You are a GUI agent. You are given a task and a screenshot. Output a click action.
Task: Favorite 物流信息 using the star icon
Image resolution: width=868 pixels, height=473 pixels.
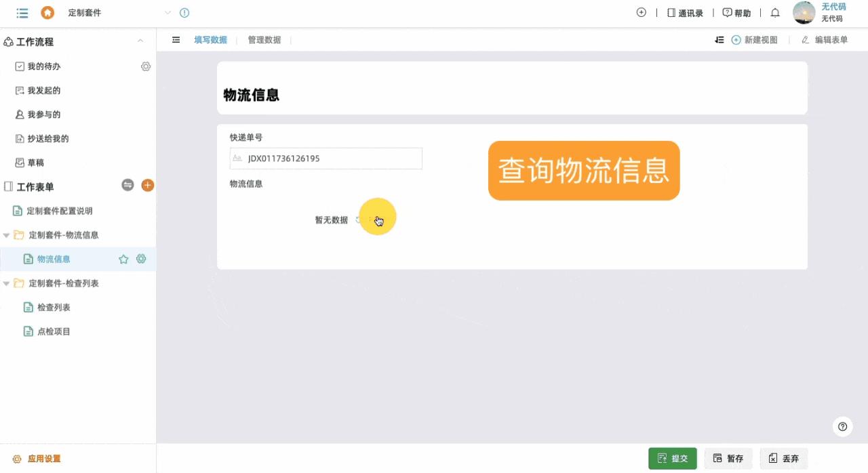(124, 258)
